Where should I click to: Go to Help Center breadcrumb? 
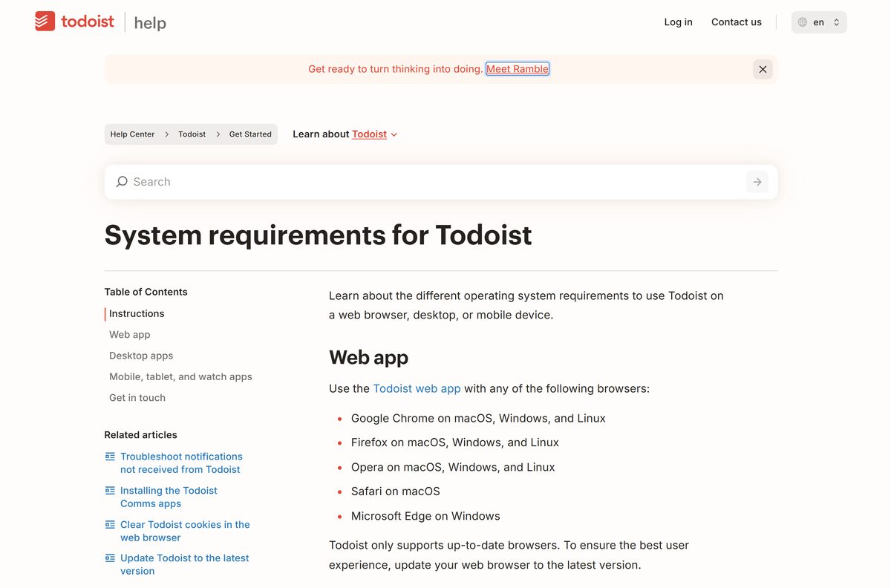[x=133, y=134]
